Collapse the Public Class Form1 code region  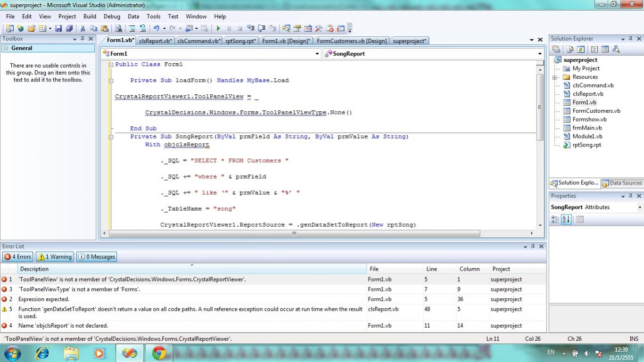pyautogui.click(x=111, y=65)
